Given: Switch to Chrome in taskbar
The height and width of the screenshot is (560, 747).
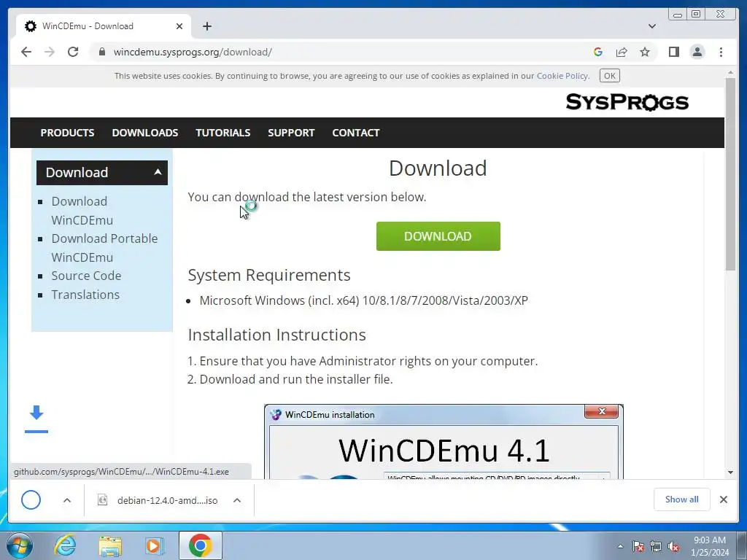Looking at the screenshot, I should (x=200, y=545).
